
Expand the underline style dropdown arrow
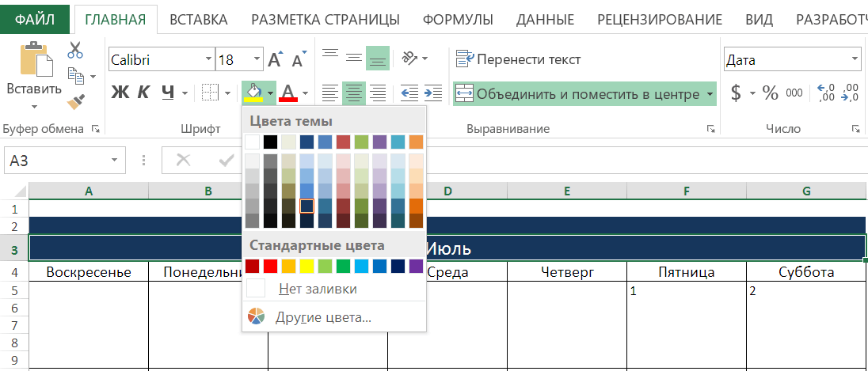(x=185, y=93)
